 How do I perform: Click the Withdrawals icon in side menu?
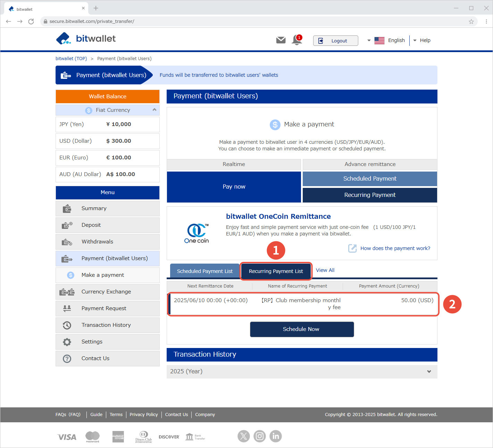[67, 242]
